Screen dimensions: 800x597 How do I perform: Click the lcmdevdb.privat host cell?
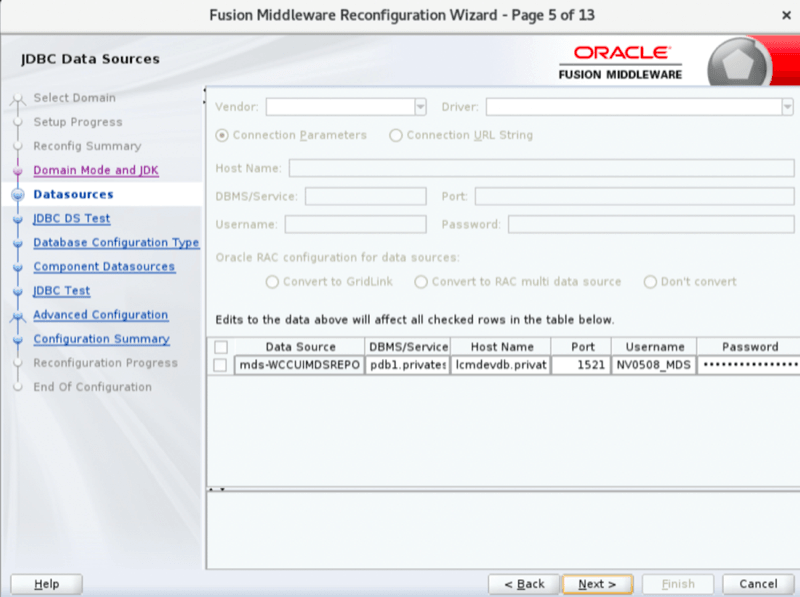tap(501, 365)
